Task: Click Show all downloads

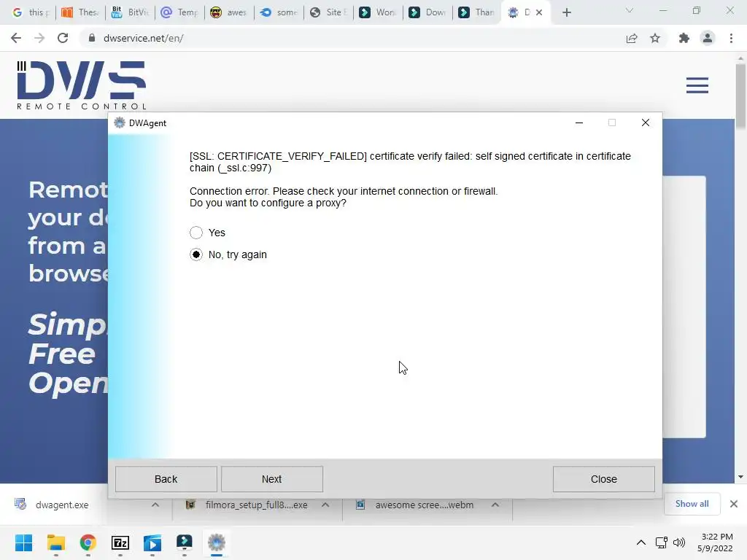Action: click(x=692, y=504)
